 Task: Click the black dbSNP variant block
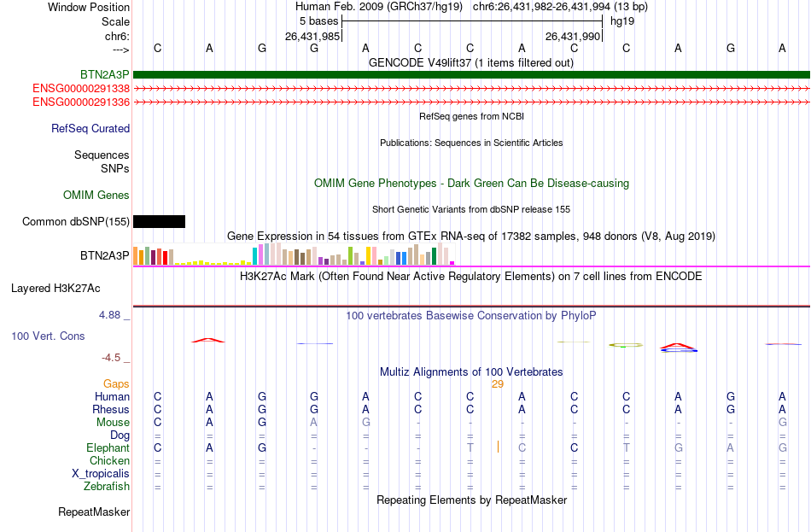coord(160,221)
